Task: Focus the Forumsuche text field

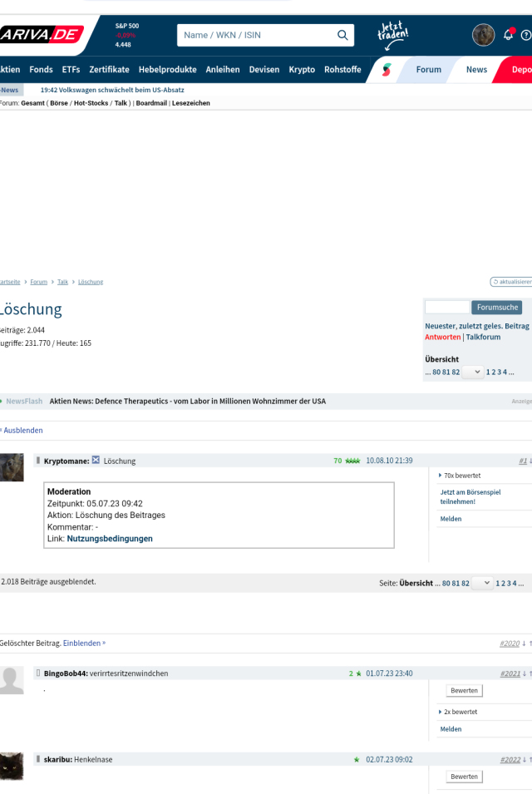Action: pyautogui.click(x=447, y=307)
